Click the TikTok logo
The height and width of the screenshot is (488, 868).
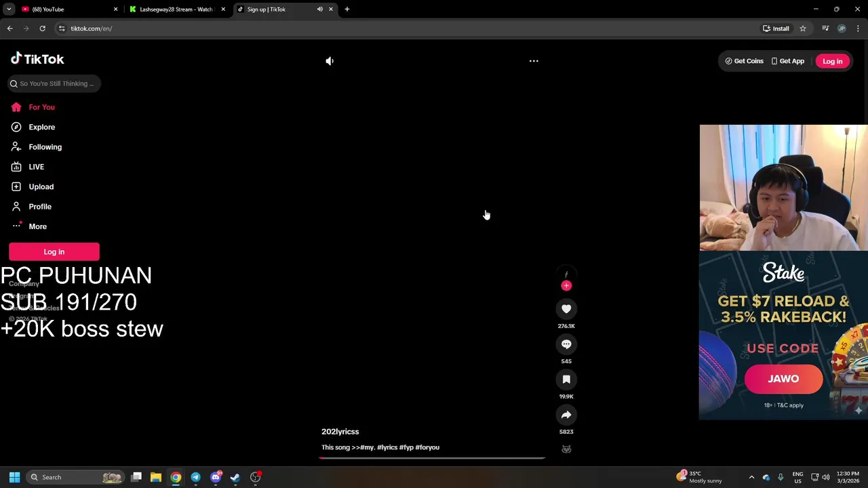click(37, 59)
